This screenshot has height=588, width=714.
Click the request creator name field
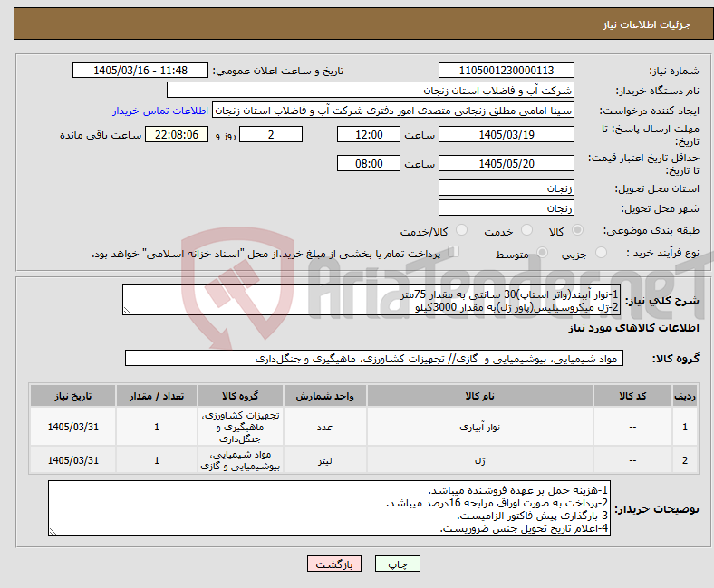click(x=393, y=111)
